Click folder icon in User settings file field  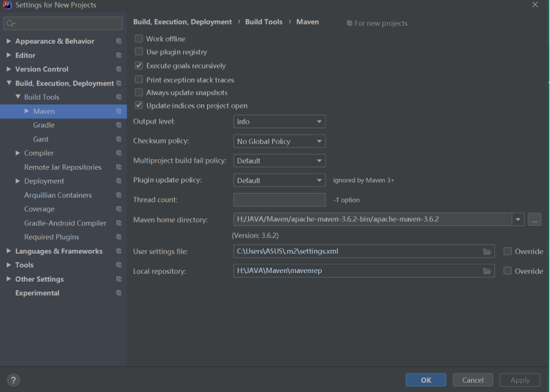487,252
